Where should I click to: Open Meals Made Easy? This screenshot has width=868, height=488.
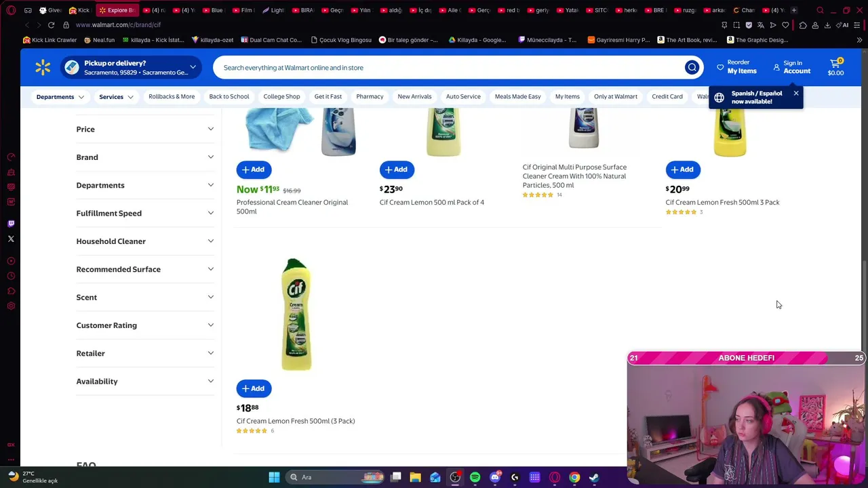517,96
